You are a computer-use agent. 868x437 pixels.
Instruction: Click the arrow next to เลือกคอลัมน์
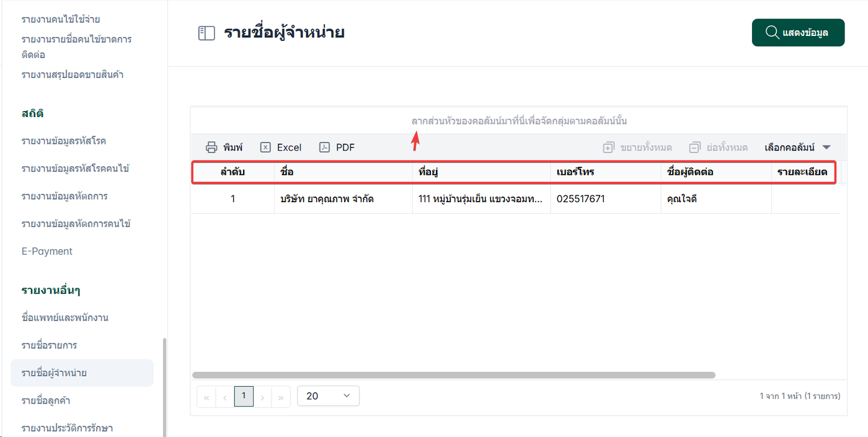[x=826, y=148]
